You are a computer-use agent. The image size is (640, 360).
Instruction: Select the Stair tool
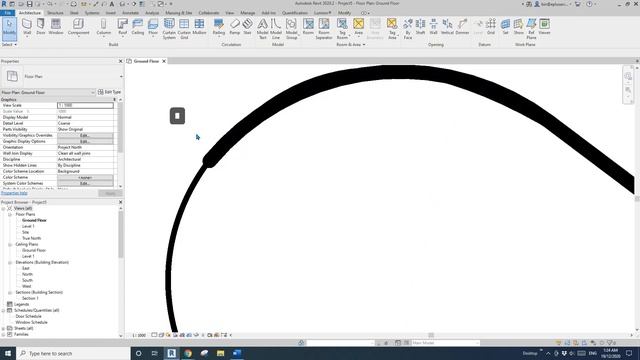pyautogui.click(x=247, y=27)
